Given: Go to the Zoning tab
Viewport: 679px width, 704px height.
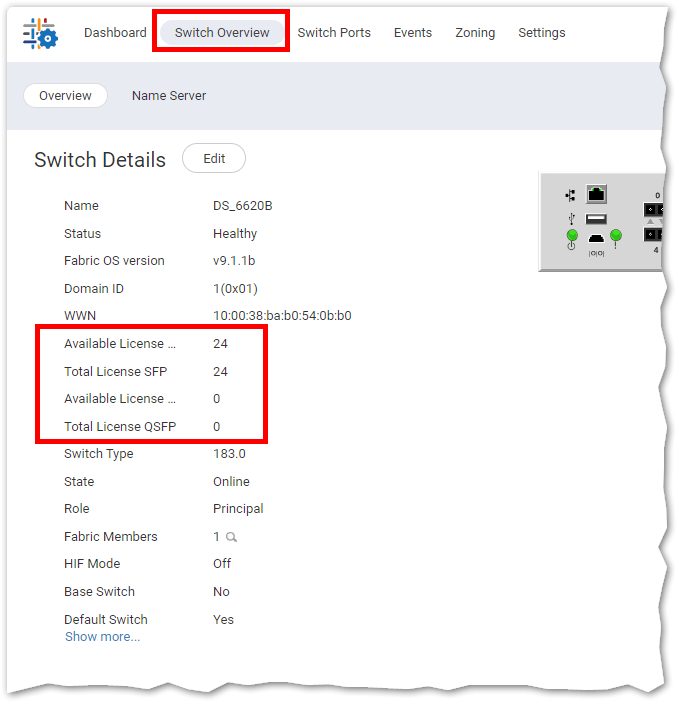Looking at the screenshot, I should click(475, 33).
